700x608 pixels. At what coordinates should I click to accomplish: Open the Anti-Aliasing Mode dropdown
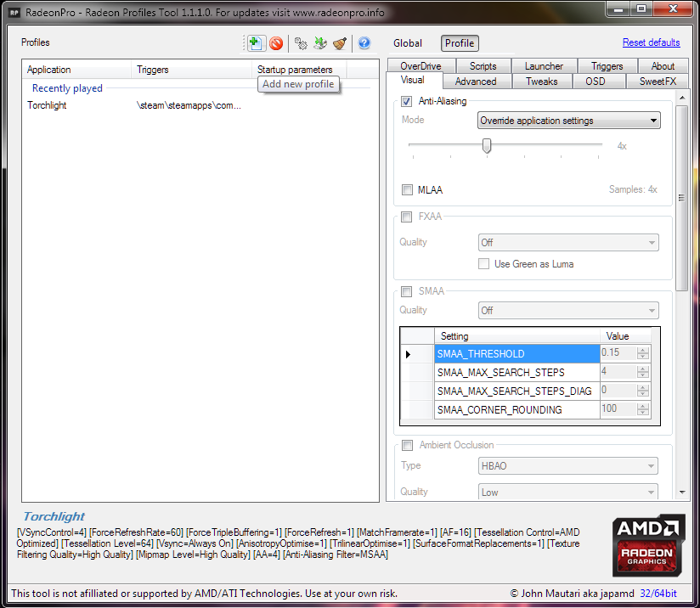(x=569, y=121)
